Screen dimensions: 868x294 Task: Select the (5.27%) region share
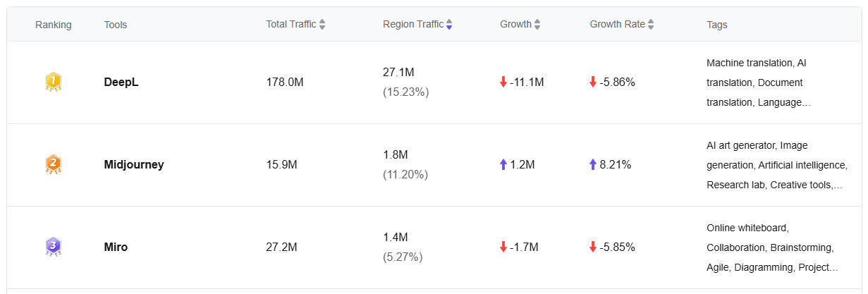pos(403,257)
